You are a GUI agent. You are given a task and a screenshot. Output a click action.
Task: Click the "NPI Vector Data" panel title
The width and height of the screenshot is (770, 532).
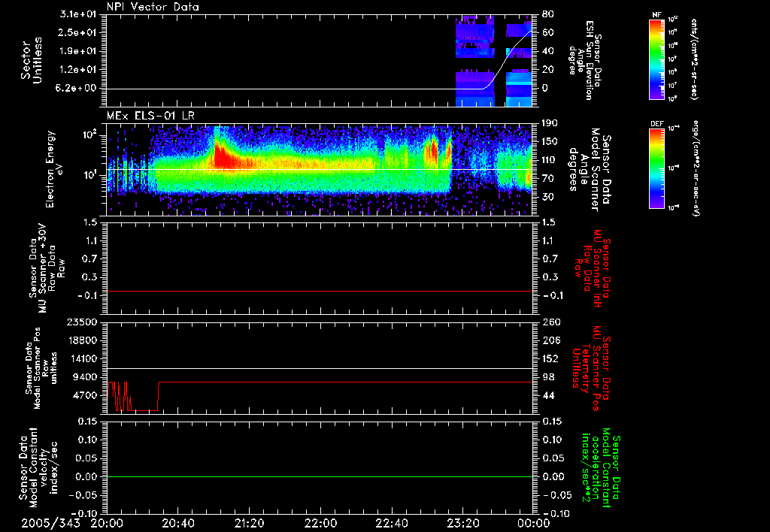(153, 7)
